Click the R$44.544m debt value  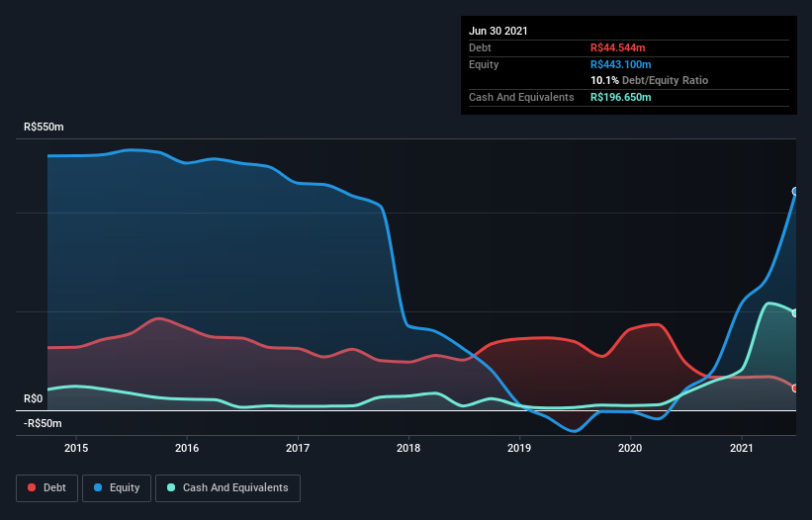[618, 47]
